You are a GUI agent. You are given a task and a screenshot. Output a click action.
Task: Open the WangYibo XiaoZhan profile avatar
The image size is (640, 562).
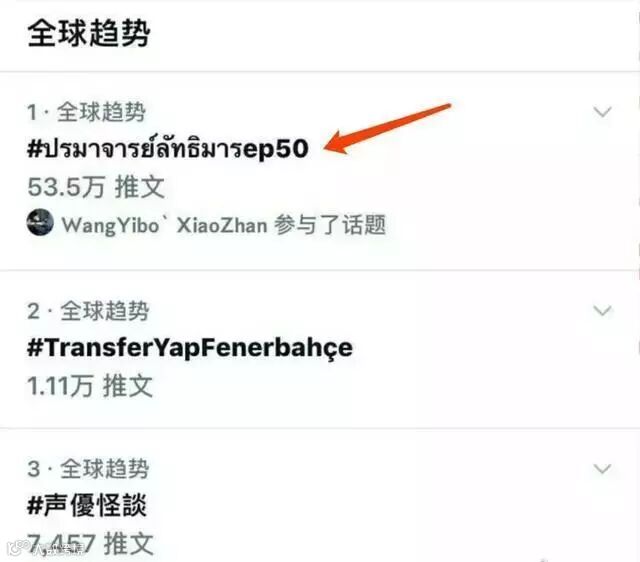point(40,222)
